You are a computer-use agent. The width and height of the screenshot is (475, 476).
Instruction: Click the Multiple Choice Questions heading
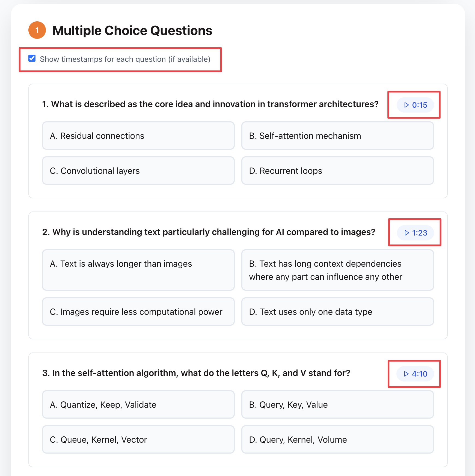[x=132, y=30]
